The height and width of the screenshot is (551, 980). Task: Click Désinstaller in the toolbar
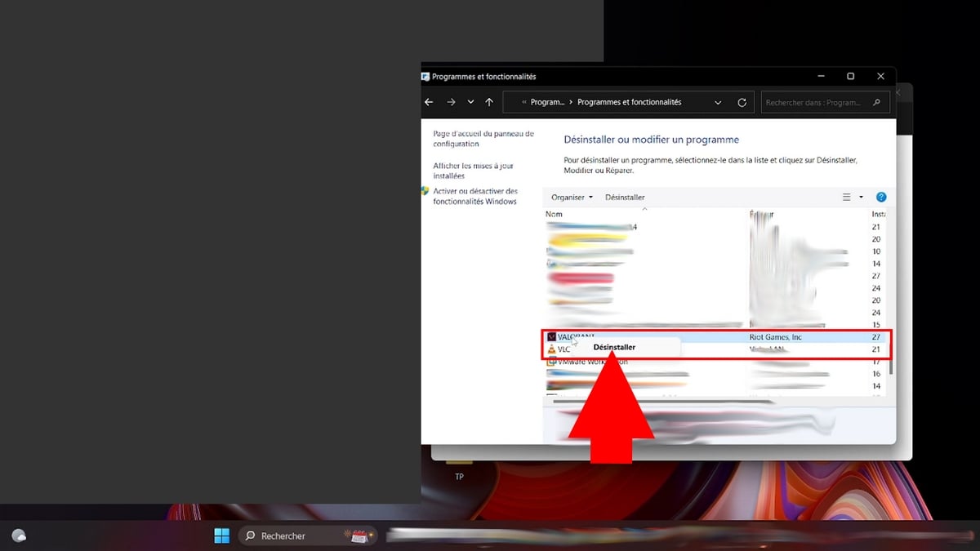click(x=625, y=198)
